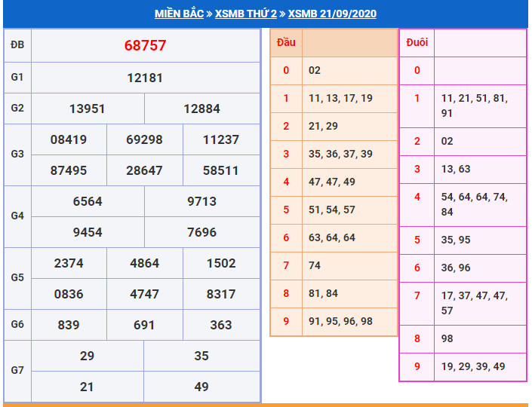The width and height of the screenshot is (532, 407).
Task: Select G2 prize number 13951
Action: [x=88, y=109]
